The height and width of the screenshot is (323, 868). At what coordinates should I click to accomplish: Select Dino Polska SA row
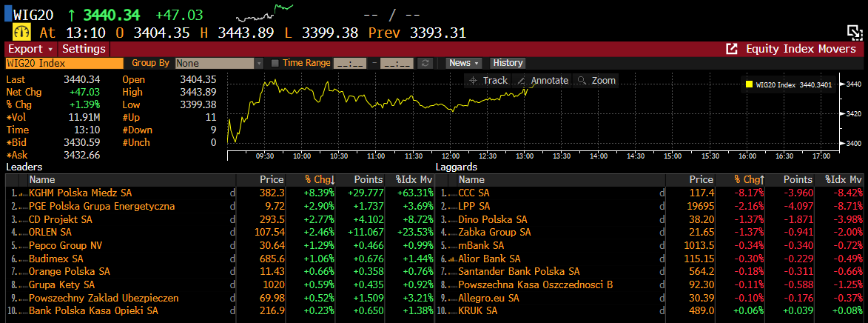tap(650, 219)
